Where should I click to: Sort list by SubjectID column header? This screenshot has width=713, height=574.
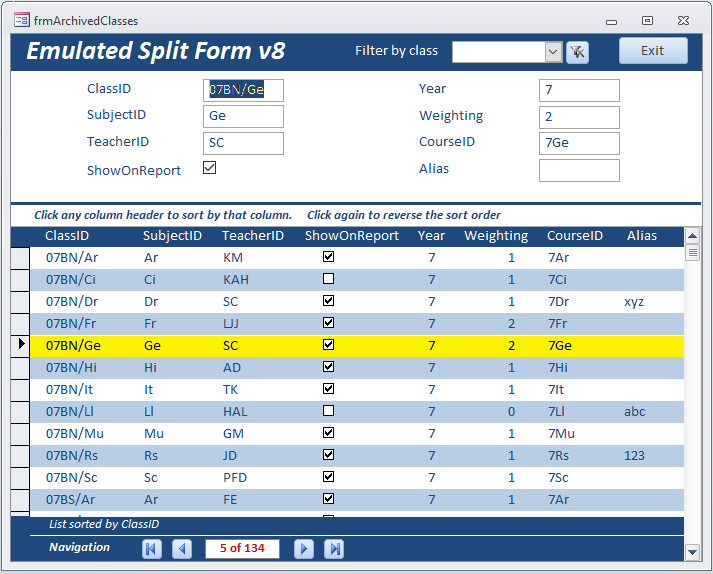[x=172, y=236]
